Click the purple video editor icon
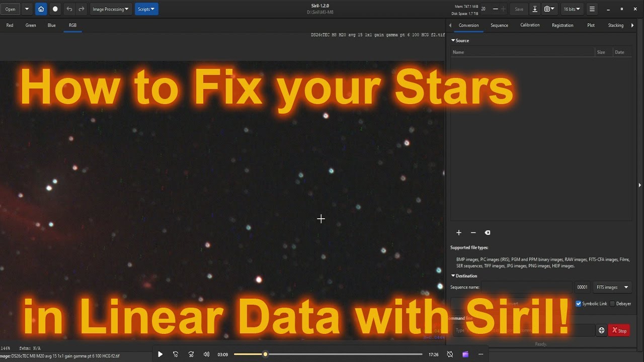 pyautogui.click(x=465, y=354)
